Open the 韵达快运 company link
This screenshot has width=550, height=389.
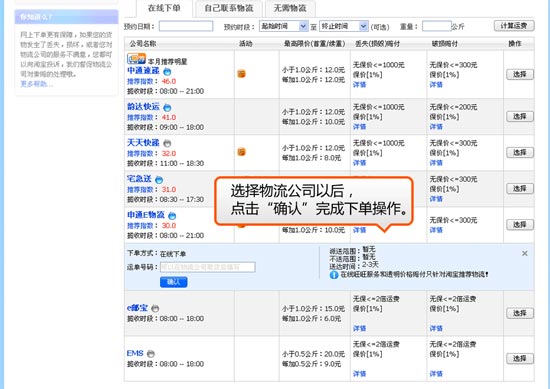click(143, 107)
